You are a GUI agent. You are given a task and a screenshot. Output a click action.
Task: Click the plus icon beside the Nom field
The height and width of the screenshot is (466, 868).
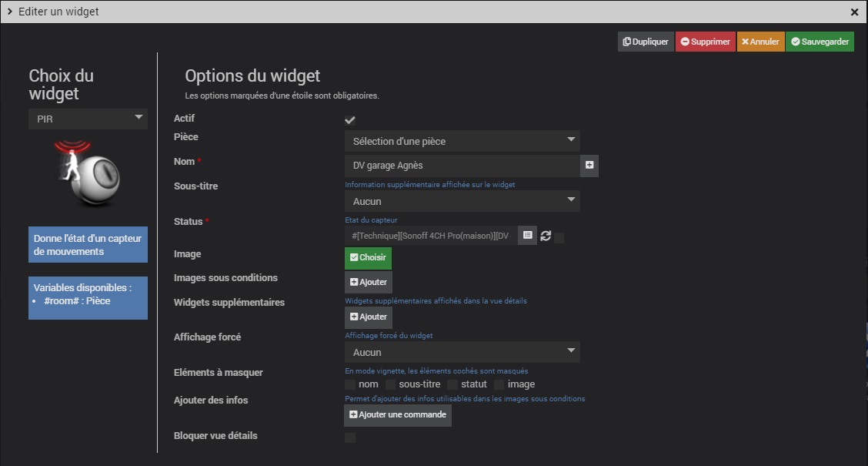(x=589, y=165)
